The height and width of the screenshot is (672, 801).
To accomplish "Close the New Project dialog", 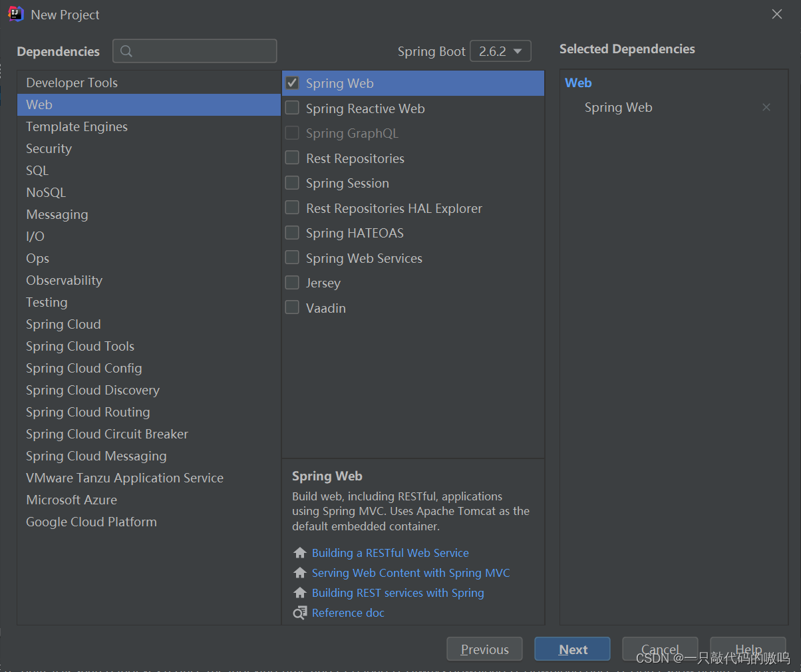I will pos(777,14).
